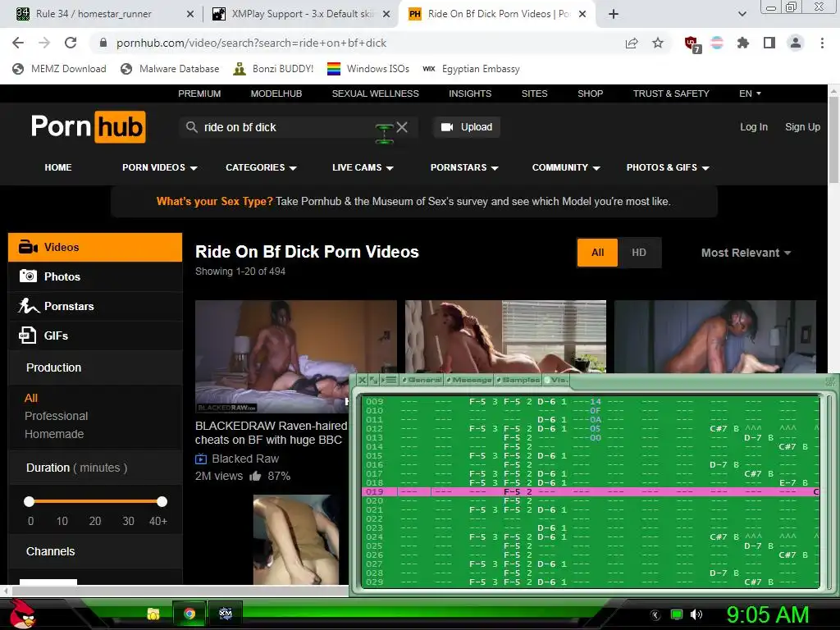
Task: Expand the Pornstars nav menu
Action: point(464,167)
